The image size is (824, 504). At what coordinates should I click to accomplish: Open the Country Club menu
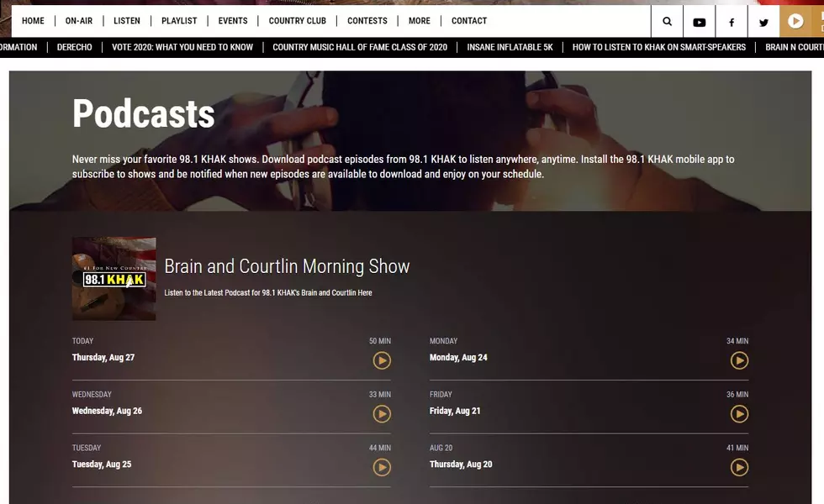(298, 21)
